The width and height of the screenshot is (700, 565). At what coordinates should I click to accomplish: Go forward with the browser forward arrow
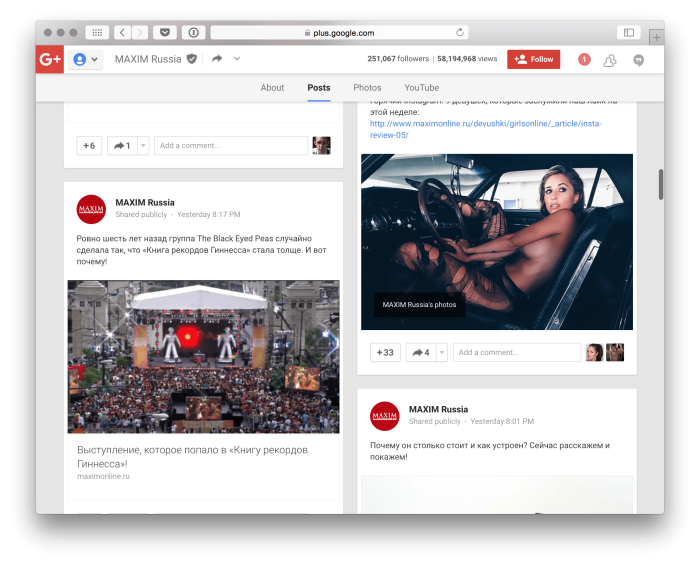(139, 33)
